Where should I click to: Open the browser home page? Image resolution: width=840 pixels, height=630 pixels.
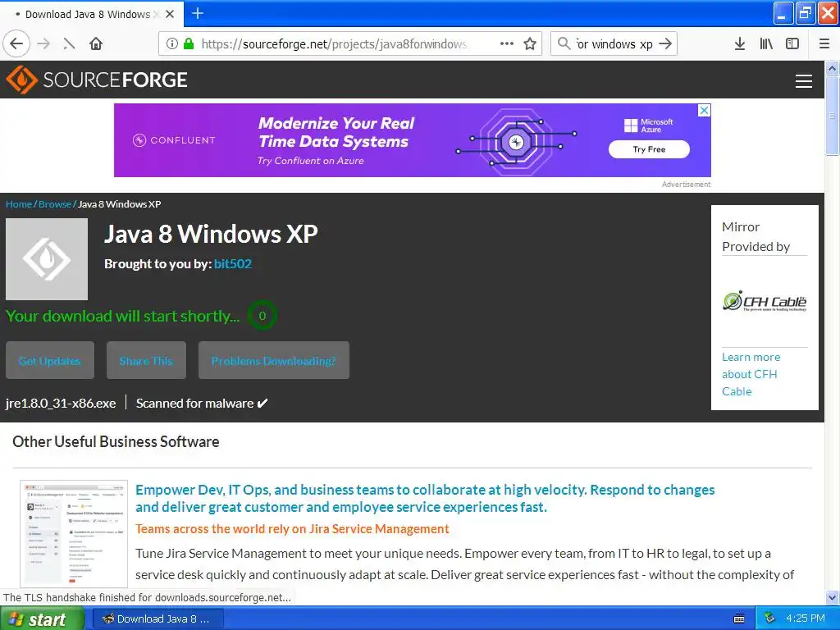point(96,43)
